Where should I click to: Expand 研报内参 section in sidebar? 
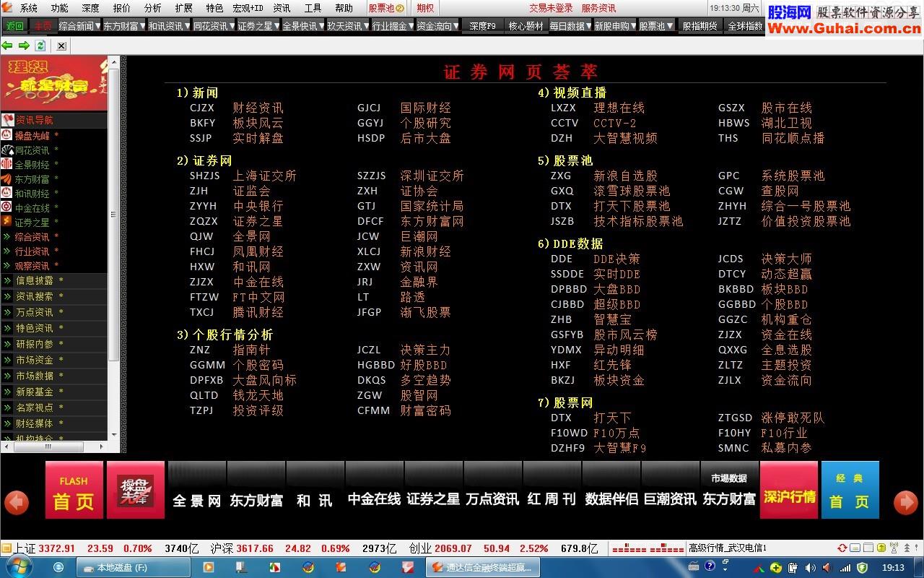(x=54, y=344)
